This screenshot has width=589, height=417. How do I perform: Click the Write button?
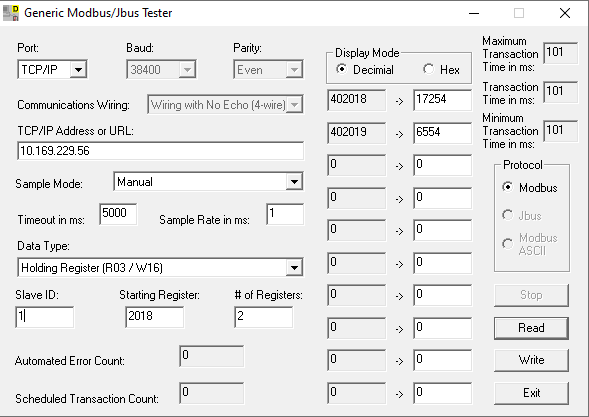(x=531, y=360)
